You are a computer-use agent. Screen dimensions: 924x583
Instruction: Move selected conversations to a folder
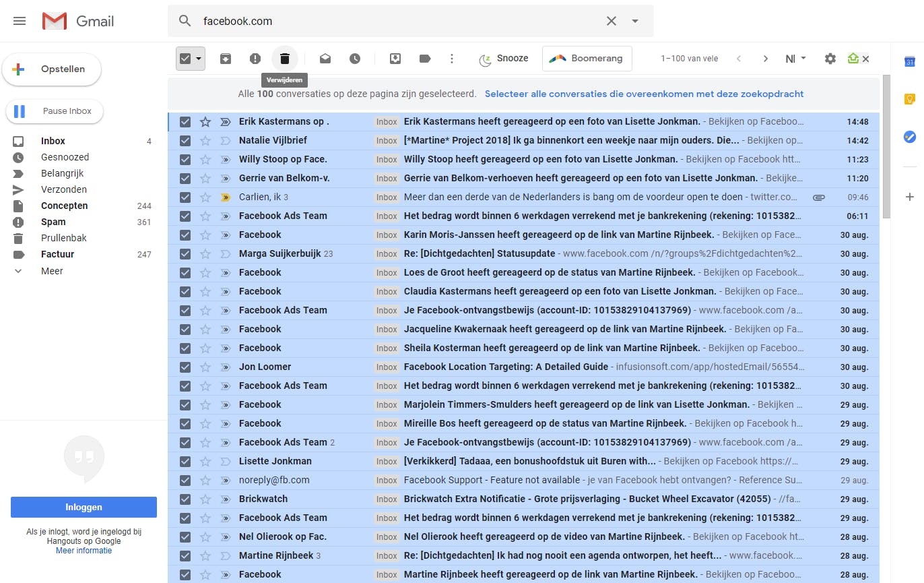click(395, 59)
